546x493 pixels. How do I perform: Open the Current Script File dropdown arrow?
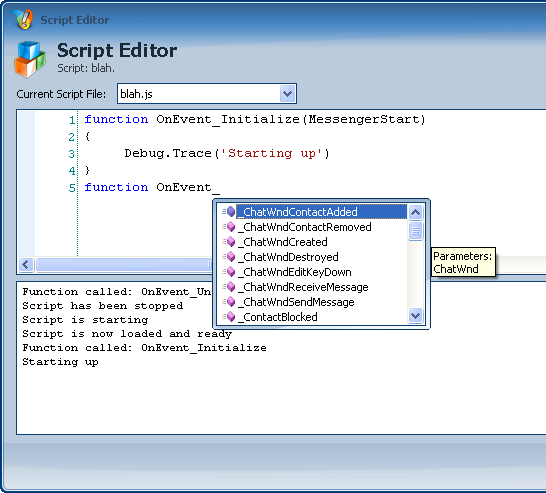287,94
